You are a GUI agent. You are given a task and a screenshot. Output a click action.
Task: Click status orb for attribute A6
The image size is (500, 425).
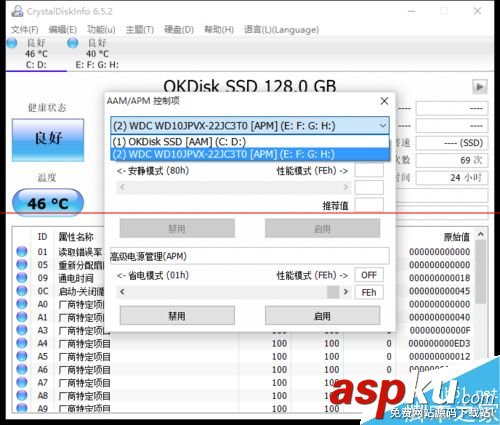(x=22, y=369)
